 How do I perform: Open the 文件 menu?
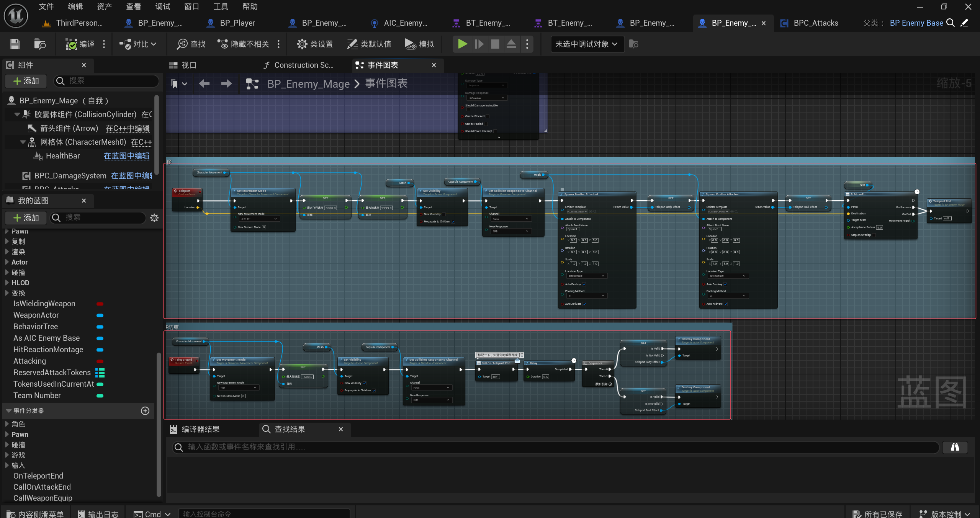(x=46, y=7)
